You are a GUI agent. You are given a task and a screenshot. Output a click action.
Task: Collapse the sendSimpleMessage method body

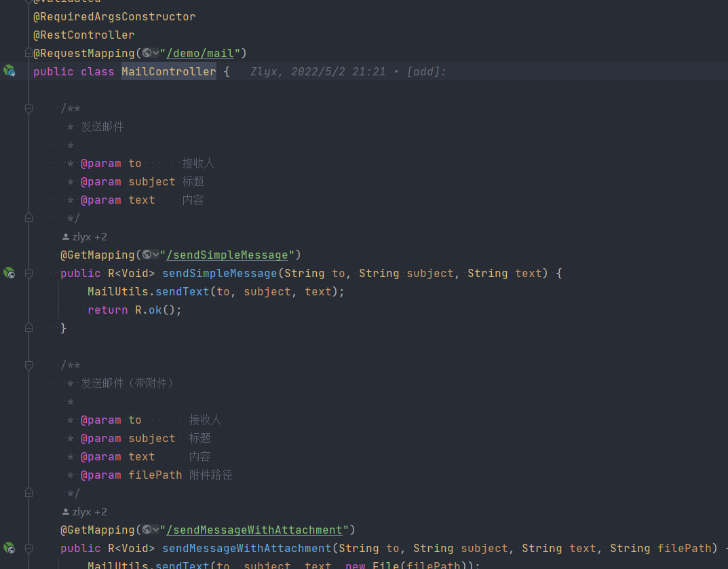pos(28,274)
